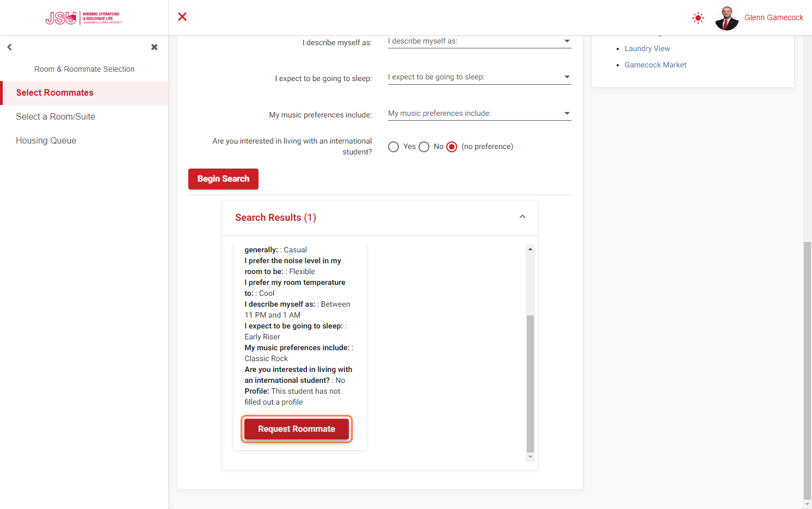This screenshot has width=812, height=509.
Task: Click the Request Roommate button
Action: [x=297, y=429]
